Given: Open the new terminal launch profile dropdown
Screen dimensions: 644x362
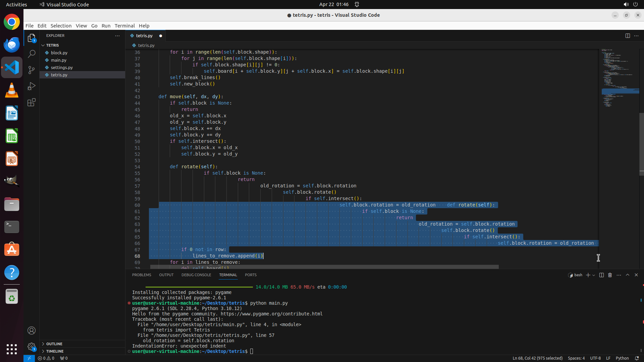Looking at the screenshot, I should pos(594,275).
